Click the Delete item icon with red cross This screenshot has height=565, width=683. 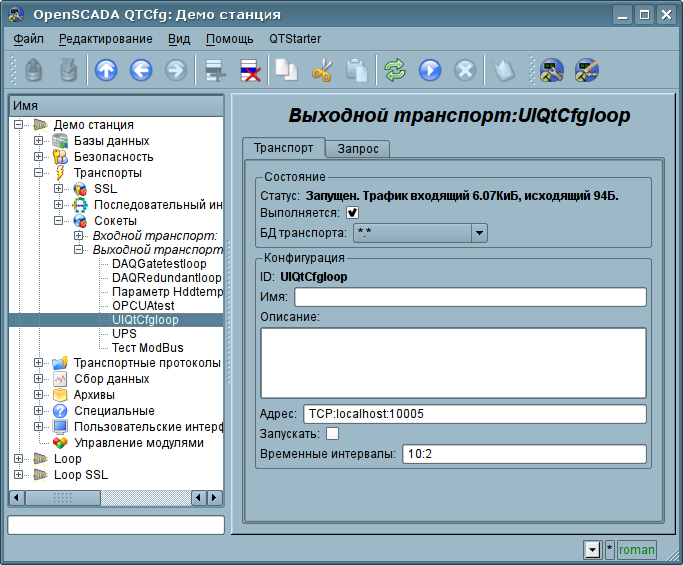coord(250,70)
